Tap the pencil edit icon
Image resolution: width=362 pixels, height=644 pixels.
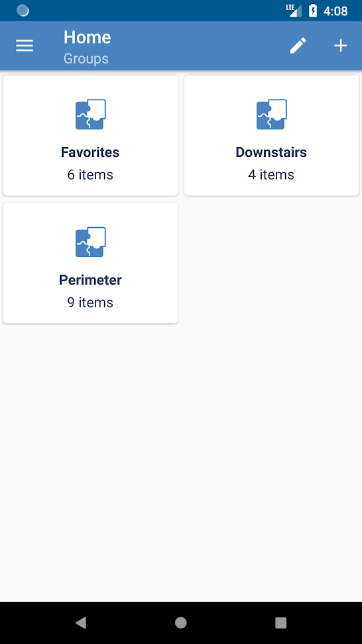298,45
